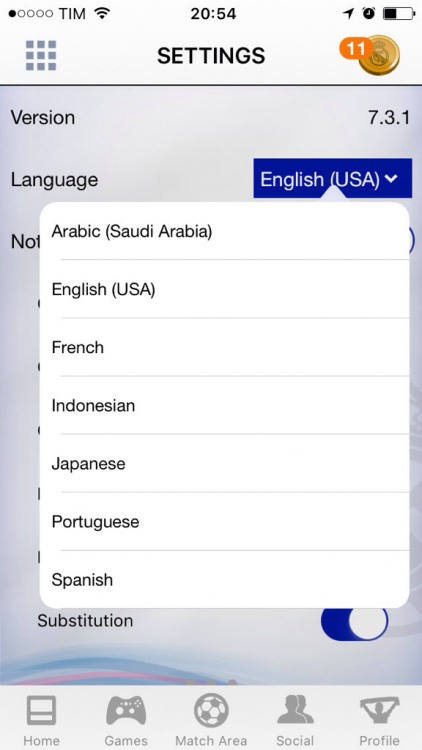This screenshot has width=422, height=750.
Task: Select Portuguese from the list
Action: coord(224,521)
